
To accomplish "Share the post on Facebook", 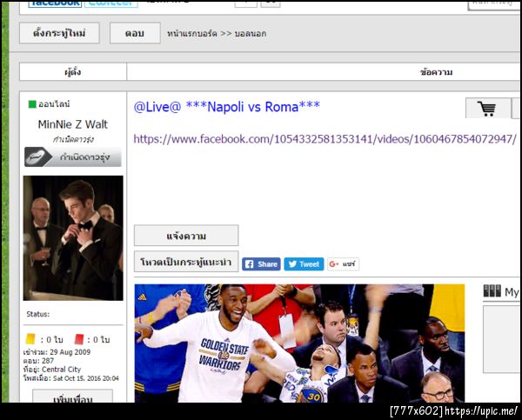I will tap(261, 264).
